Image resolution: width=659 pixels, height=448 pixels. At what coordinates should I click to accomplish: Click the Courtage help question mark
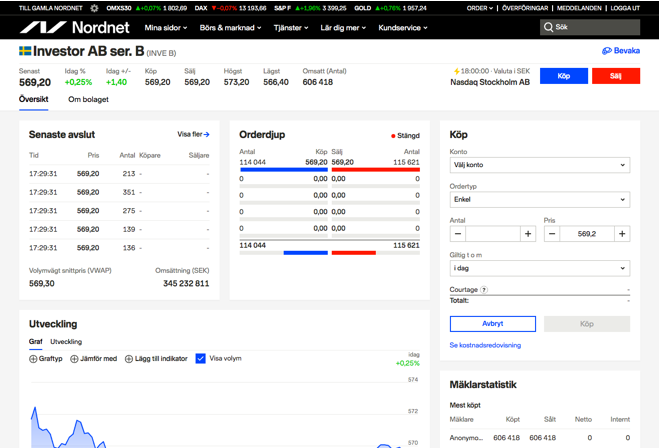click(484, 290)
